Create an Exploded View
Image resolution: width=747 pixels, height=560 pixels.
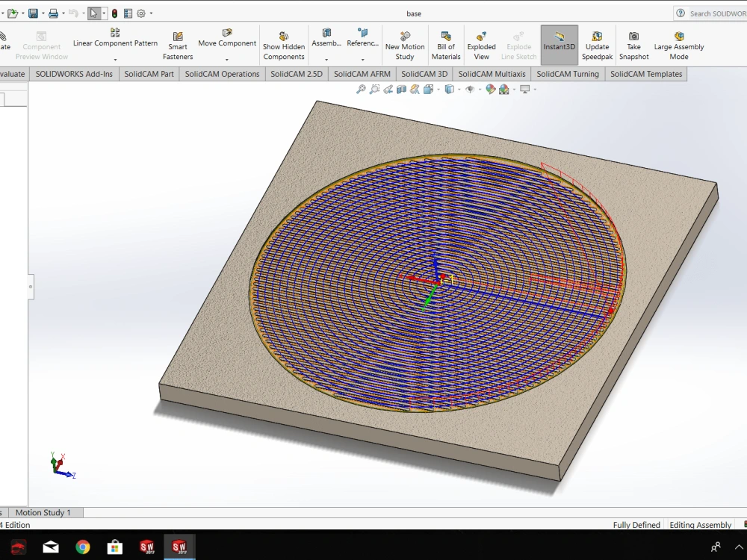(481, 46)
